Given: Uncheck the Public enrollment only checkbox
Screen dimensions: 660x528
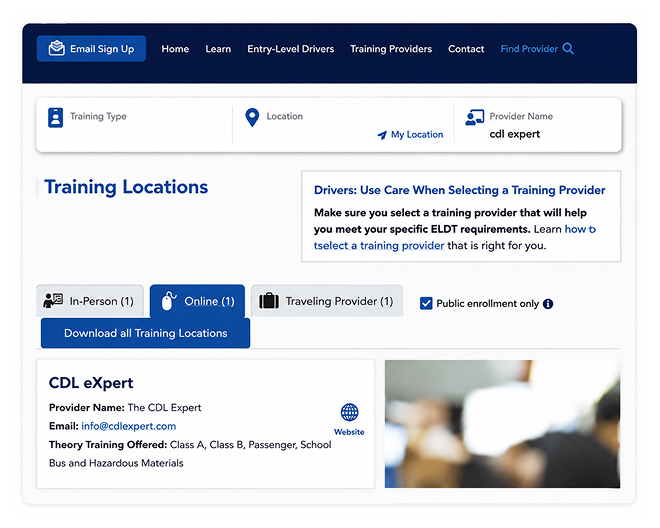Looking at the screenshot, I should coord(426,303).
